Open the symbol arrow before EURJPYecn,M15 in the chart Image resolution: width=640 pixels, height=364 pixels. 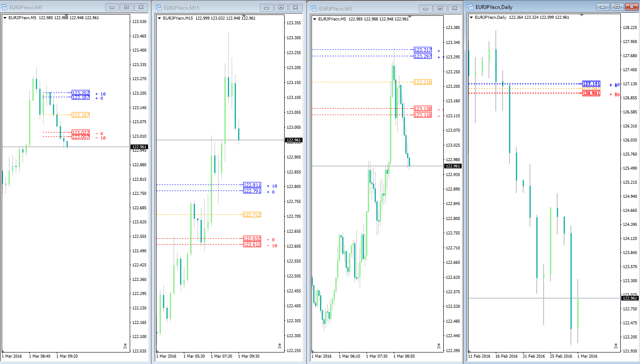pyautogui.click(x=159, y=18)
